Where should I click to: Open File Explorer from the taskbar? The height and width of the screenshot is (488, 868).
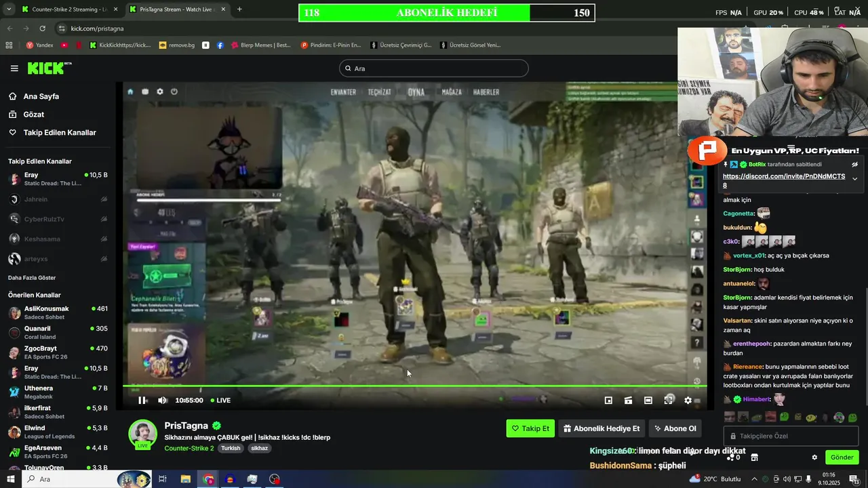click(x=185, y=479)
